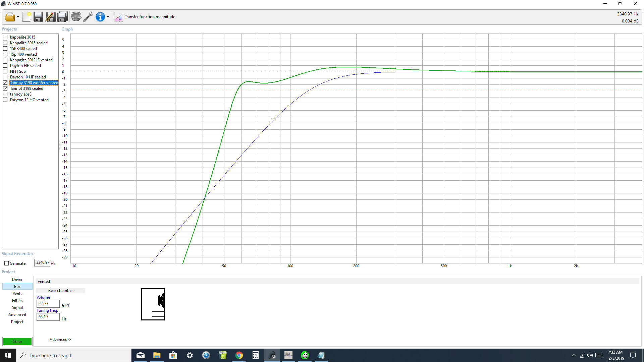Open the Windows Start menu
Screen dimensions: 644x362
[8, 355]
